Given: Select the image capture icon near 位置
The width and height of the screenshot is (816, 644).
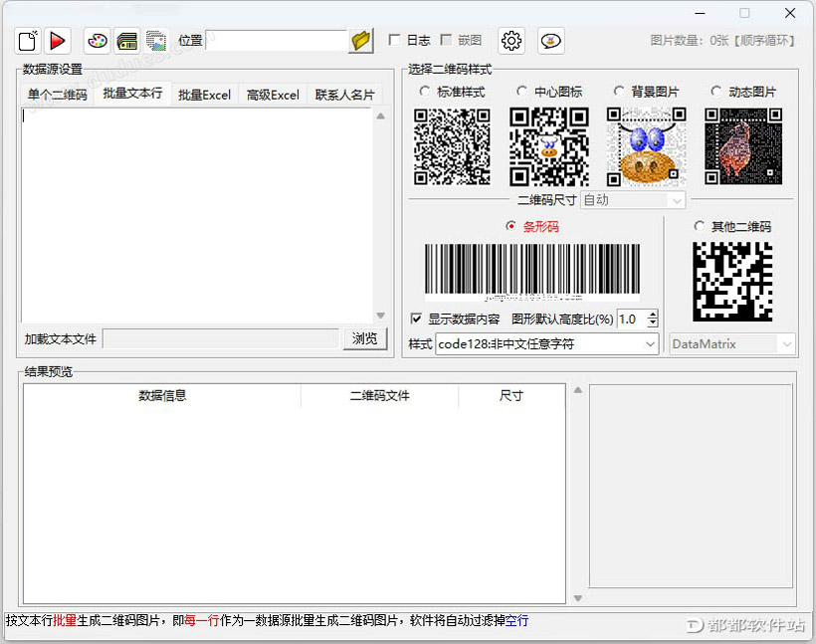Looking at the screenshot, I should point(156,40).
